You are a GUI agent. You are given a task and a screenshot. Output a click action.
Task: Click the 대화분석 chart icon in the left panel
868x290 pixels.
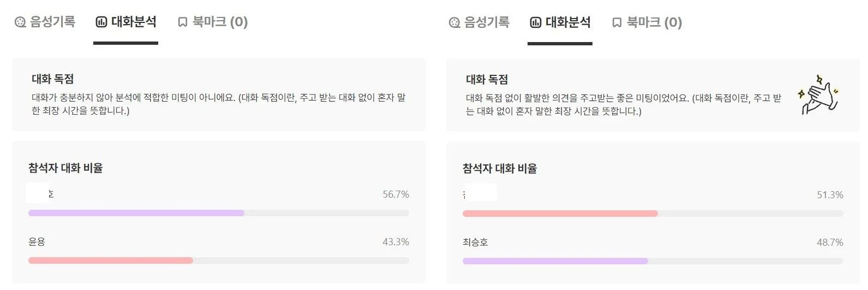click(x=101, y=22)
